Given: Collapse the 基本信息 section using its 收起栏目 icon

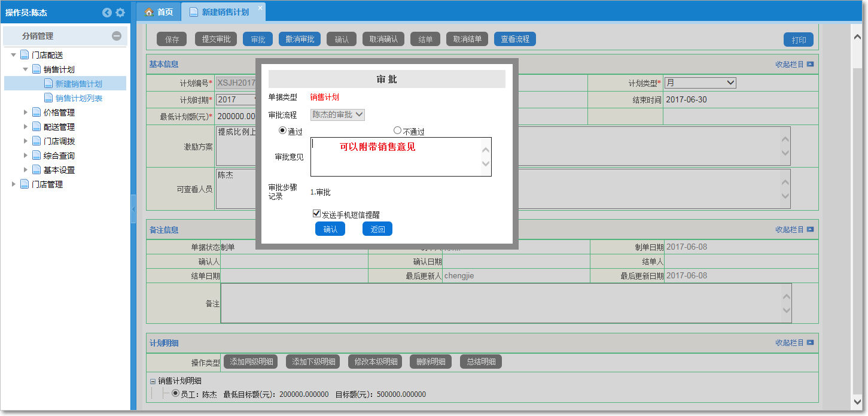Looking at the screenshot, I should (x=811, y=64).
